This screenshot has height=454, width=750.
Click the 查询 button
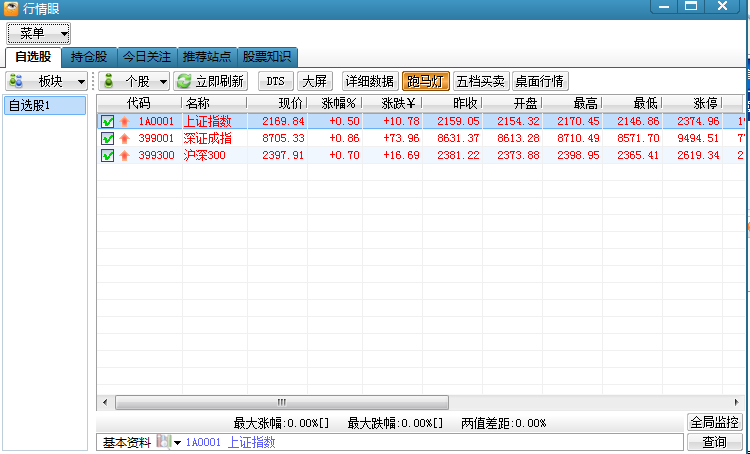715,442
